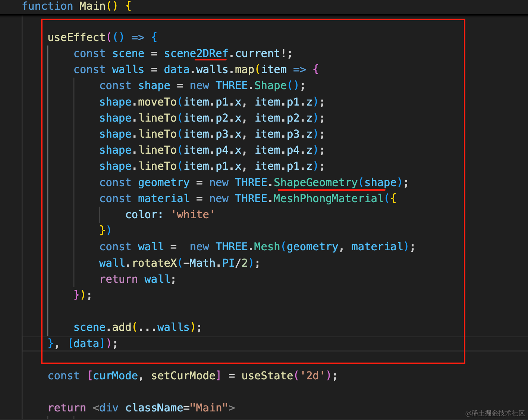Click the 'return wall;' statement
528x420 pixels.
pos(138,279)
